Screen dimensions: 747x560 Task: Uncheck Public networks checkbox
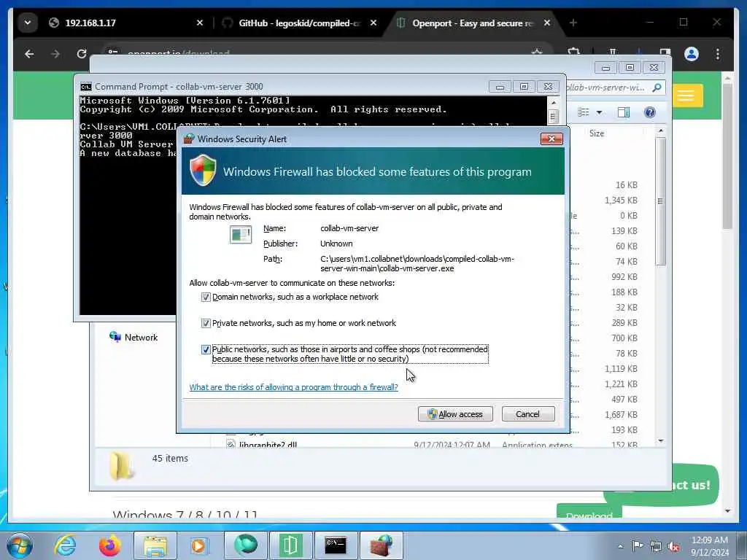click(206, 349)
